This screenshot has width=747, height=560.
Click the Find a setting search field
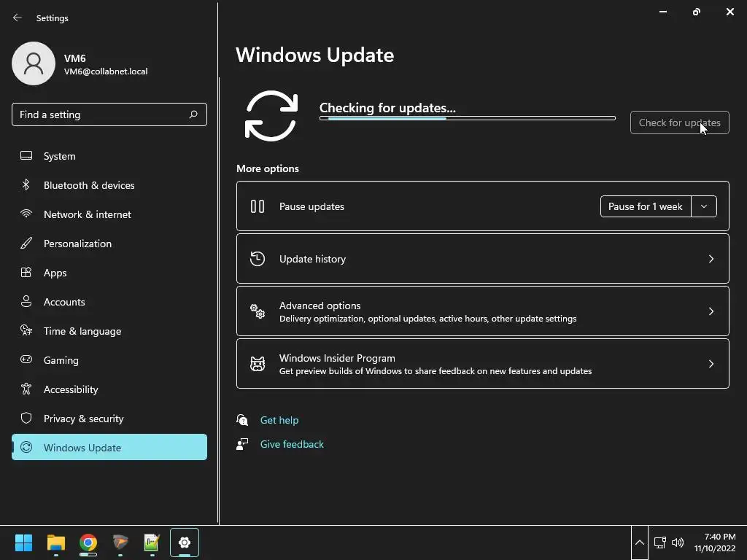pos(109,114)
